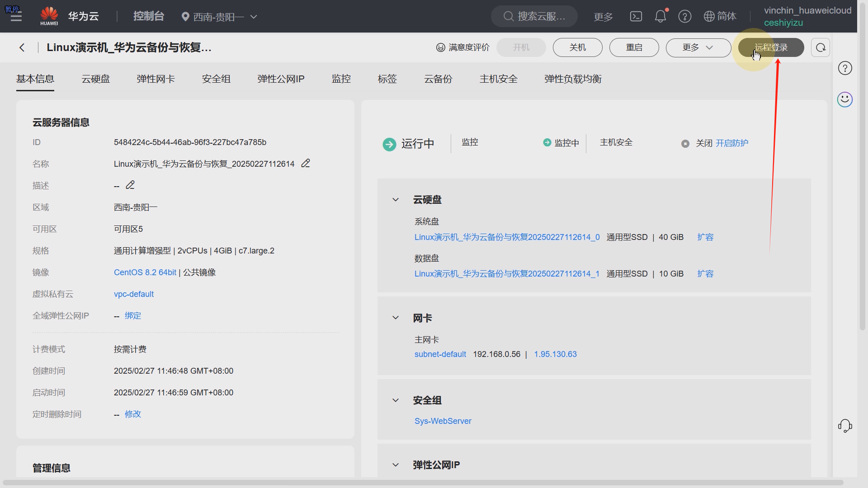Viewport: 868px width, 488px height.
Task: Edit the server name with the pencil icon
Action: tap(306, 164)
